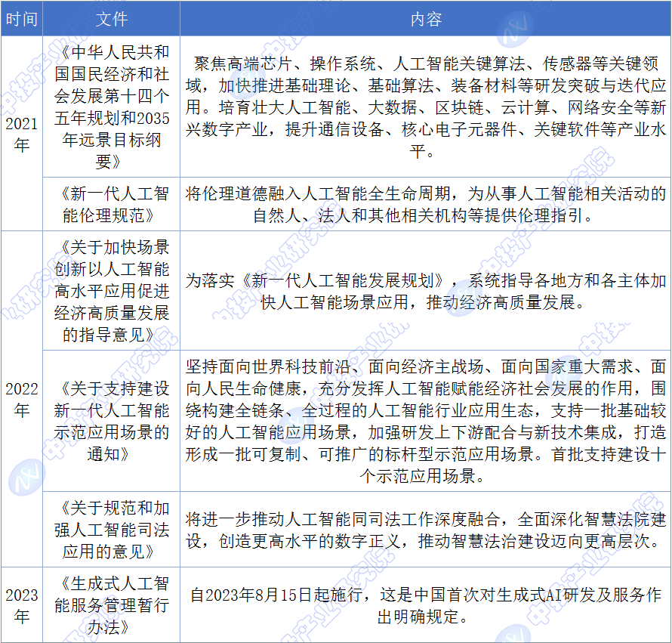The height and width of the screenshot is (643, 672).
Task: Select content about 伦理道德融入人工智能全生命周期
Action: point(425,204)
